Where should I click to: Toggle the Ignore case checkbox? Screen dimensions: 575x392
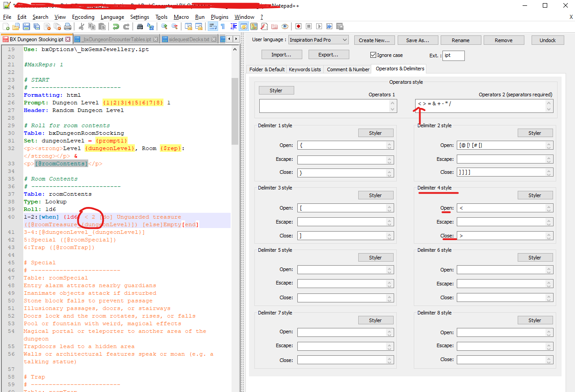[x=373, y=55]
